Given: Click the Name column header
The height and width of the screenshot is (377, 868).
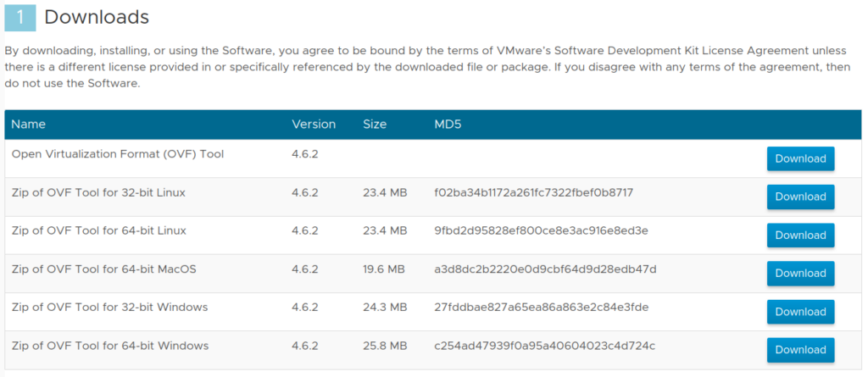Looking at the screenshot, I should [x=29, y=125].
